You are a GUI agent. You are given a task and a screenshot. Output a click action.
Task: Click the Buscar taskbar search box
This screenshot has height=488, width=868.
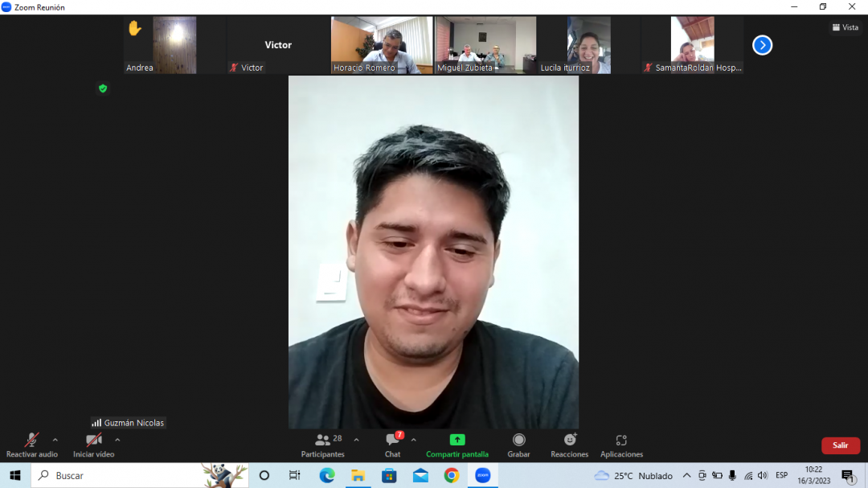tap(140, 475)
